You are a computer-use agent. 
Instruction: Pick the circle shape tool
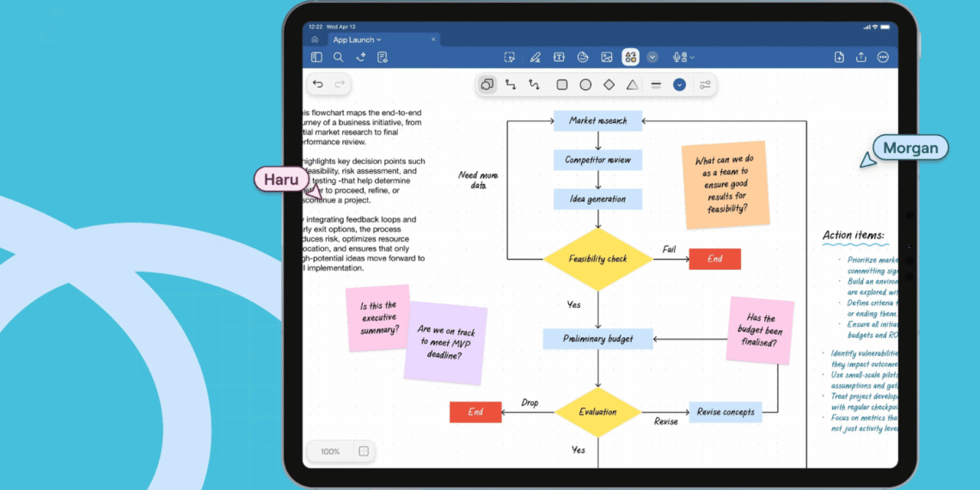point(585,84)
